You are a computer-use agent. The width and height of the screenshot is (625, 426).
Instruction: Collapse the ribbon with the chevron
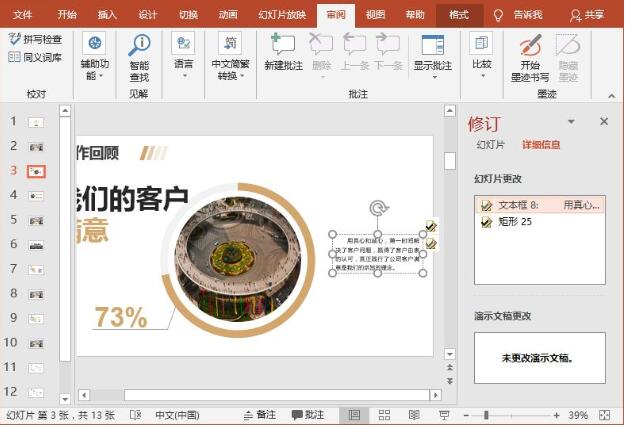[611, 96]
